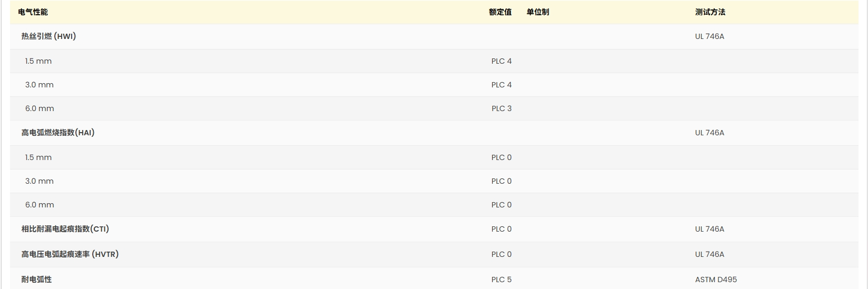Click the 相比耐漏电起痕指数(CTI) row label
The height and width of the screenshot is (289, 868).
(x=65, y=229)
